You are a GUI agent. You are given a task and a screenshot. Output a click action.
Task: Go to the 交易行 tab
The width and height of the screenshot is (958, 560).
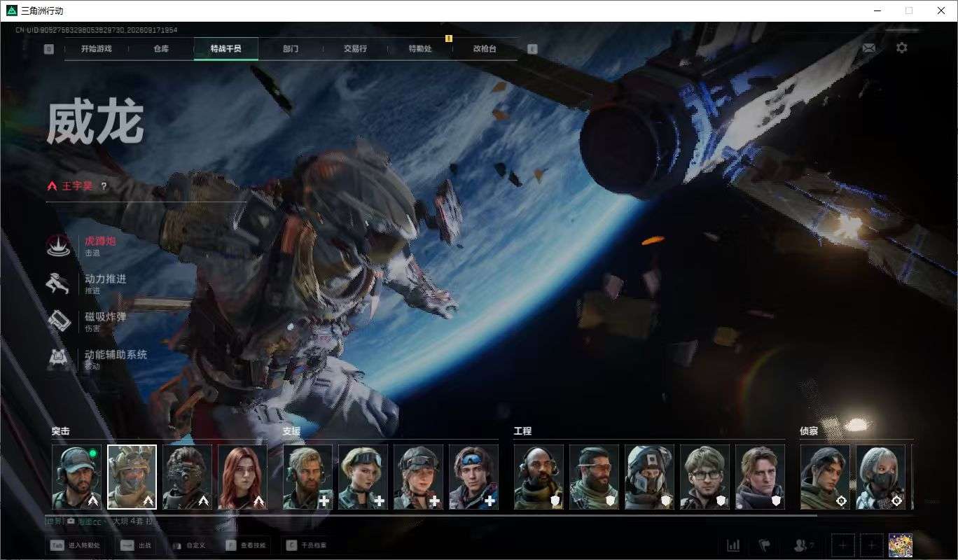click(x=355, y=49)
